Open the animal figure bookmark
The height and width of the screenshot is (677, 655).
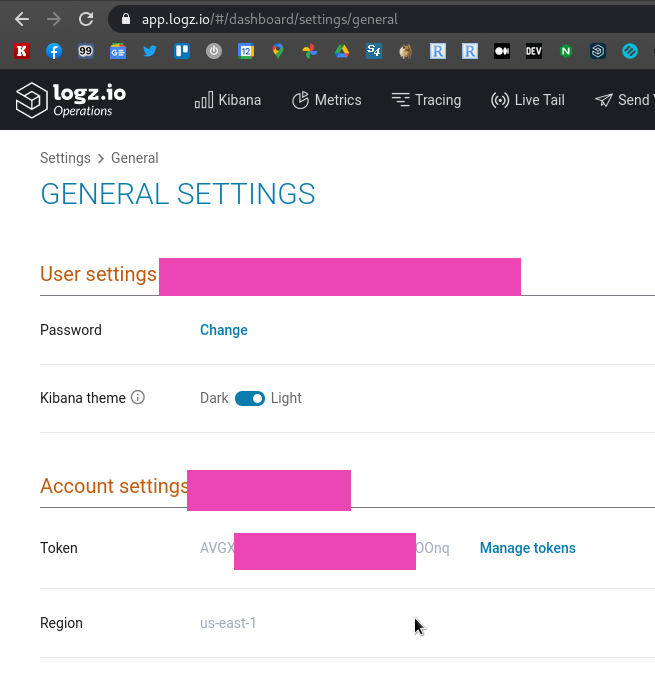pyautogui.click(x=405, y=51)
